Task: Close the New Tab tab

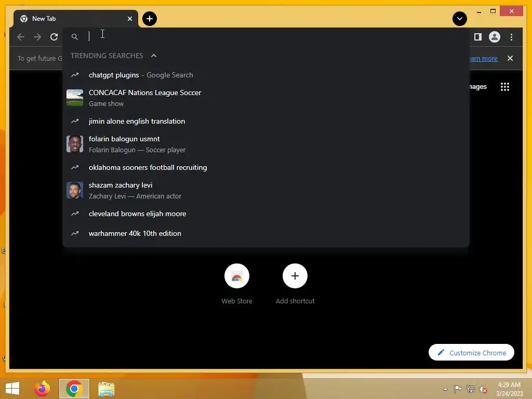Action: click(x=129, y=19)
